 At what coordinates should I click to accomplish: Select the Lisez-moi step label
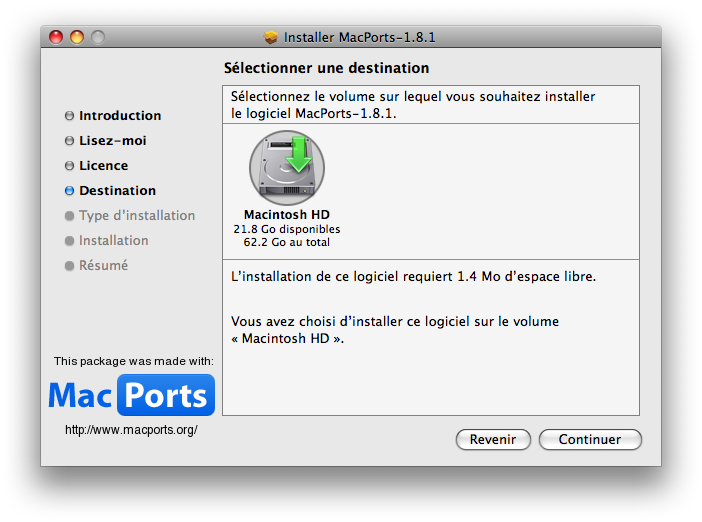coord(113,141)
